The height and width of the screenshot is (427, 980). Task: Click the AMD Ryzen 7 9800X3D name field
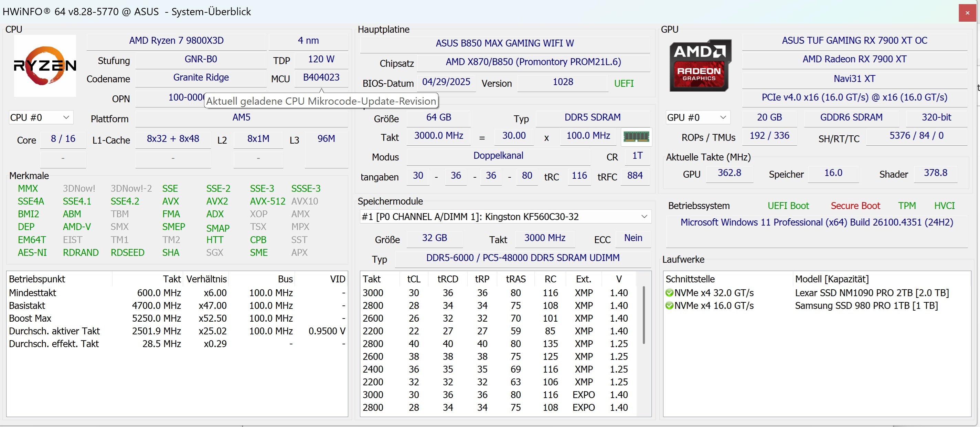(x=176, y=41)
